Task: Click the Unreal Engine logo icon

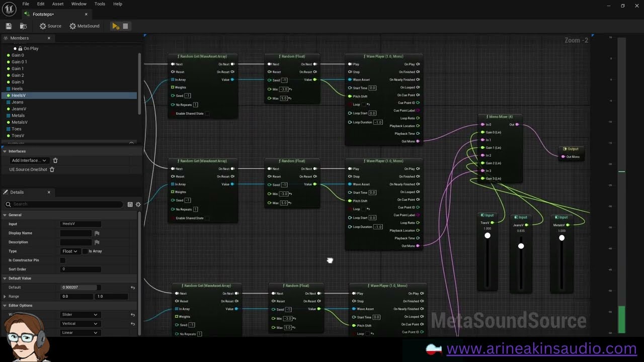Action: point(9,9)
